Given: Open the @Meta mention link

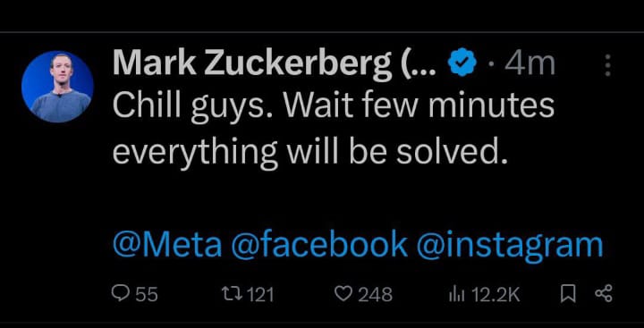Looking at the screenshot, I should click(167, 244).
